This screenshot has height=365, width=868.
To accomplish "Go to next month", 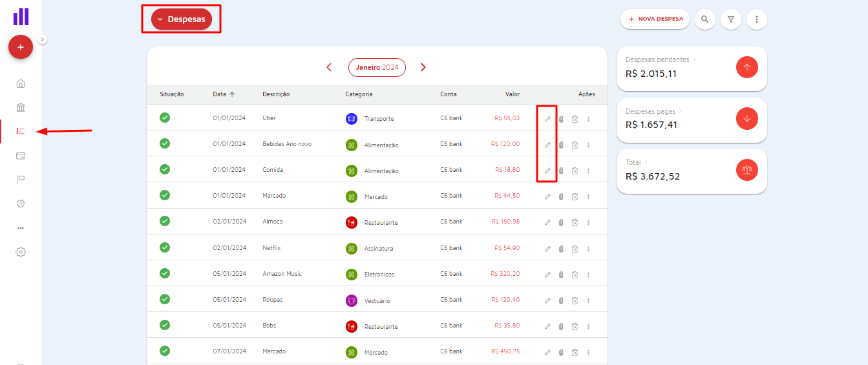I will pos(423,67).
